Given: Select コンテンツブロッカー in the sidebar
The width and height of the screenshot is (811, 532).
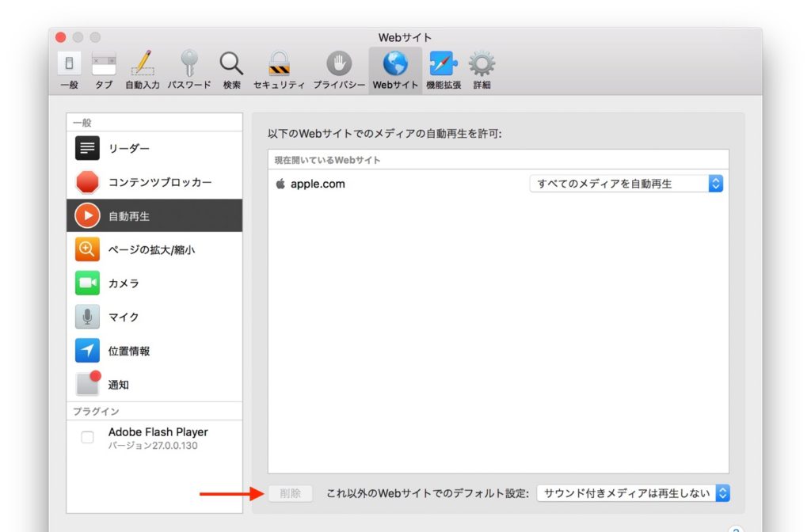Looking at the screenshot, I should point(143,181).
